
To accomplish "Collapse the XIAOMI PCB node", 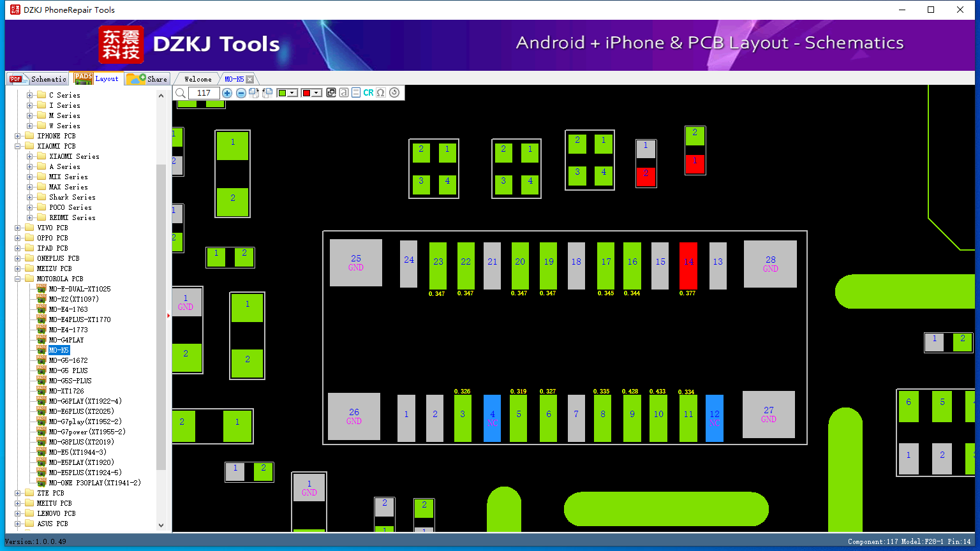I will 18,146.
